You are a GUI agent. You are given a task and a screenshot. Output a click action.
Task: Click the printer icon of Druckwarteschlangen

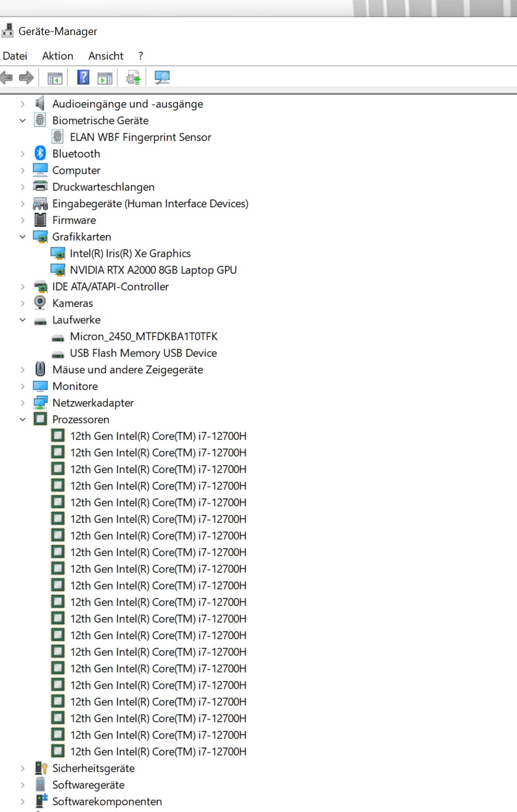coord(40,187)
